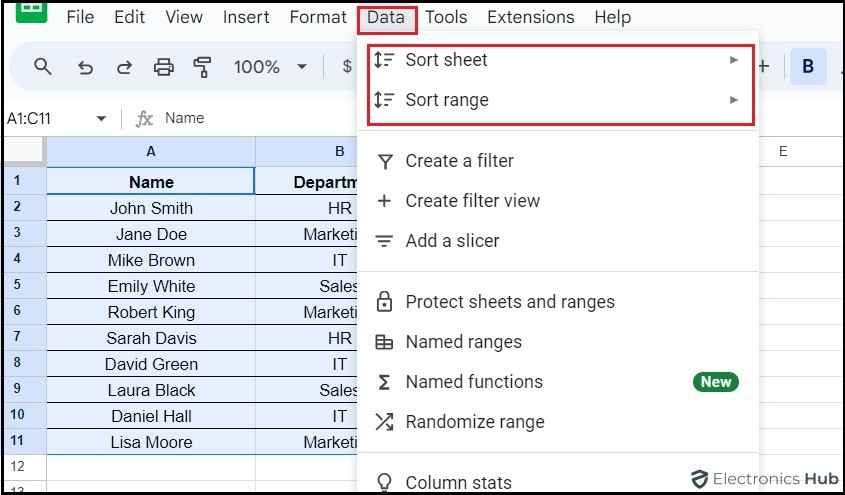Screen dimensions: 845x495
Task: Choose Sort range from Data menu
Action: coord(560,100)
